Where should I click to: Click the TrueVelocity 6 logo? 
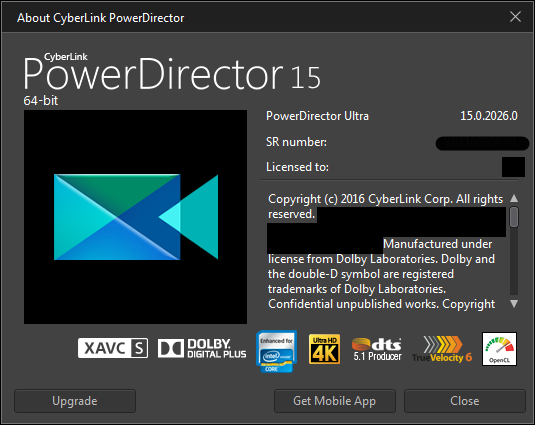(x=442, y=349)
